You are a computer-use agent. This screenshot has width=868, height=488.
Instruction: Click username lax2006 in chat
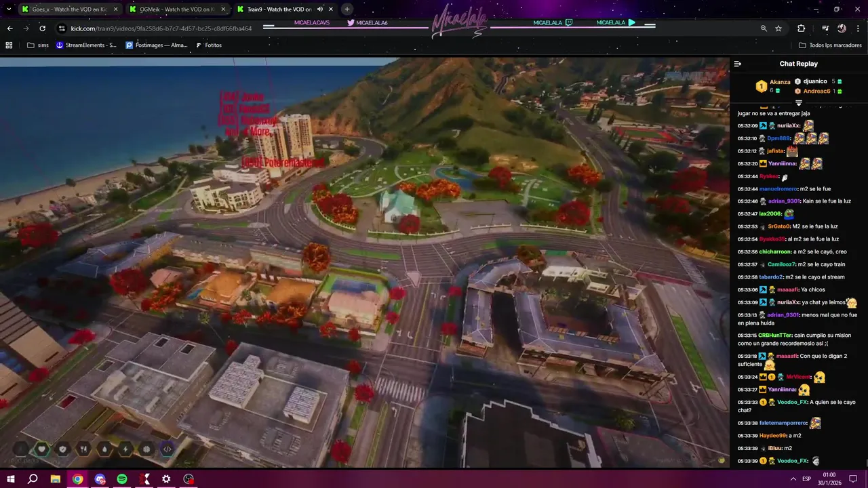point(770,214)
